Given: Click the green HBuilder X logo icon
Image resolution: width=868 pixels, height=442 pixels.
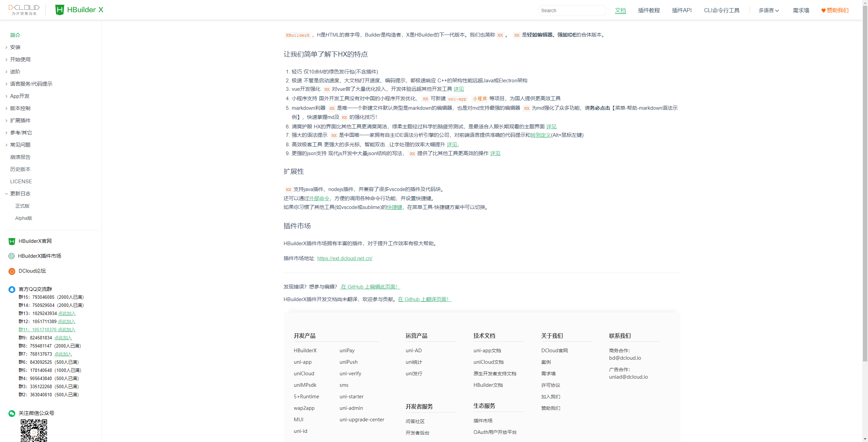Looking at the screenshot, I should 60,10.
